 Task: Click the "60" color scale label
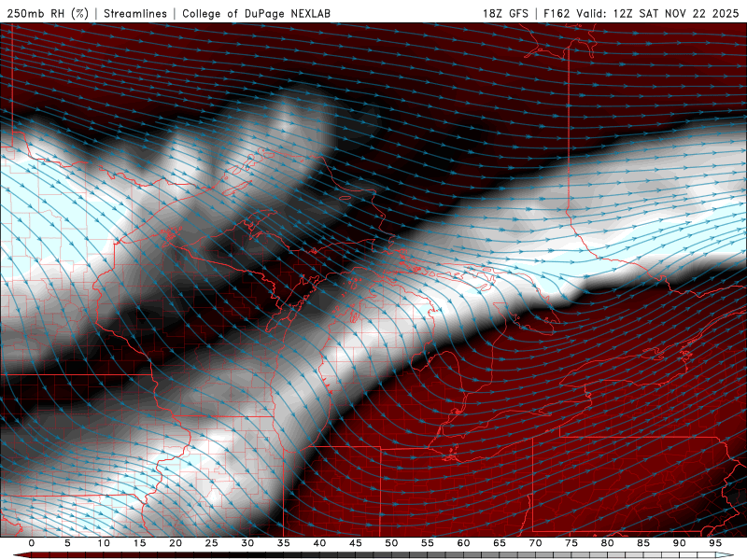coord(463,543)
